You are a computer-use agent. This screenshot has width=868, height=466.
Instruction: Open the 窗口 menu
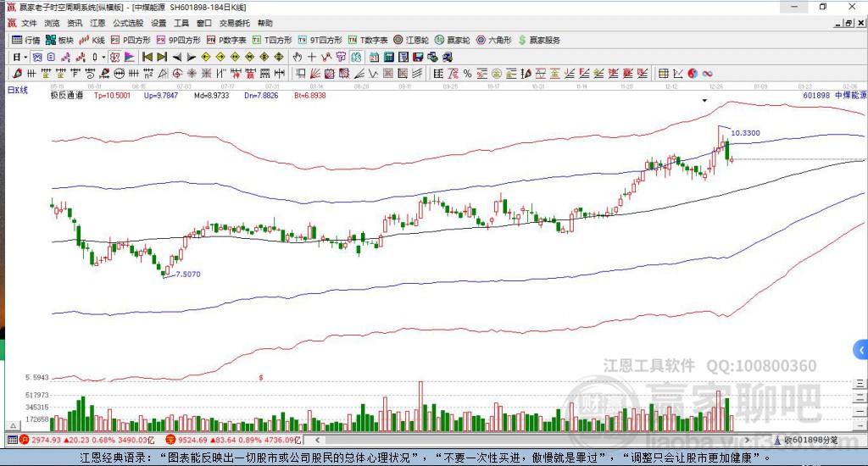pyautogui.click(x=204, y=23)
